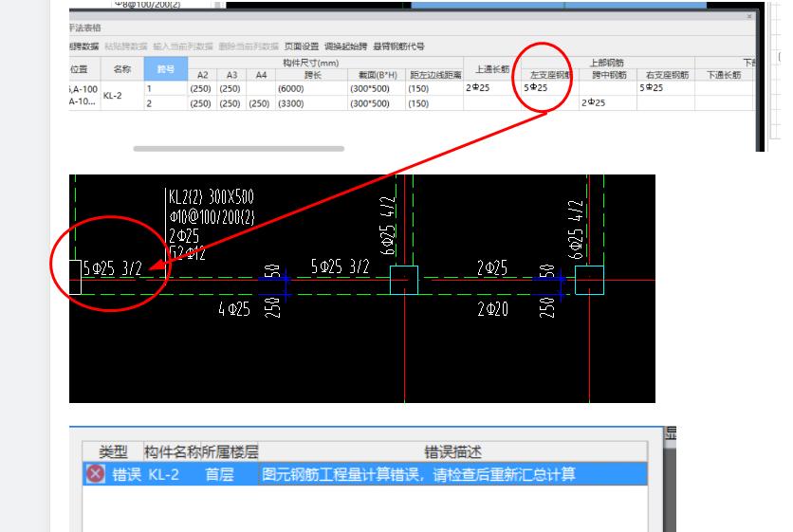Image resolution: width=793 pixels, height=532 pixels.
Task: Click the 所属楼层 column header in error list
Action: 231,451
